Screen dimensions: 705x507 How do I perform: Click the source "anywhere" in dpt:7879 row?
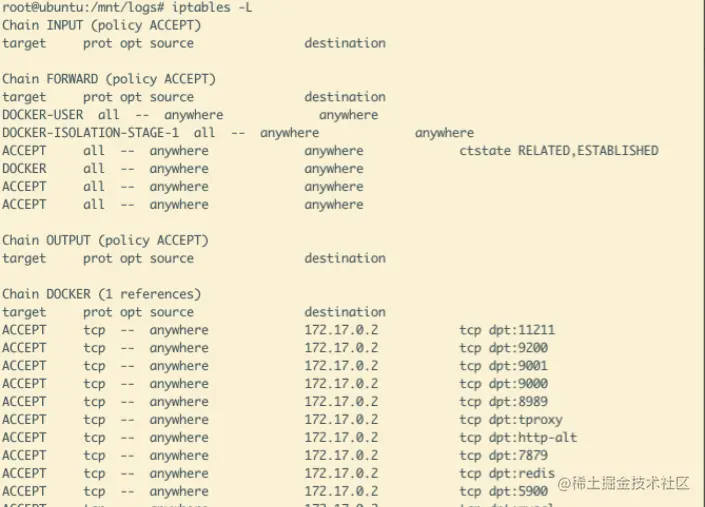pos(179,456)
